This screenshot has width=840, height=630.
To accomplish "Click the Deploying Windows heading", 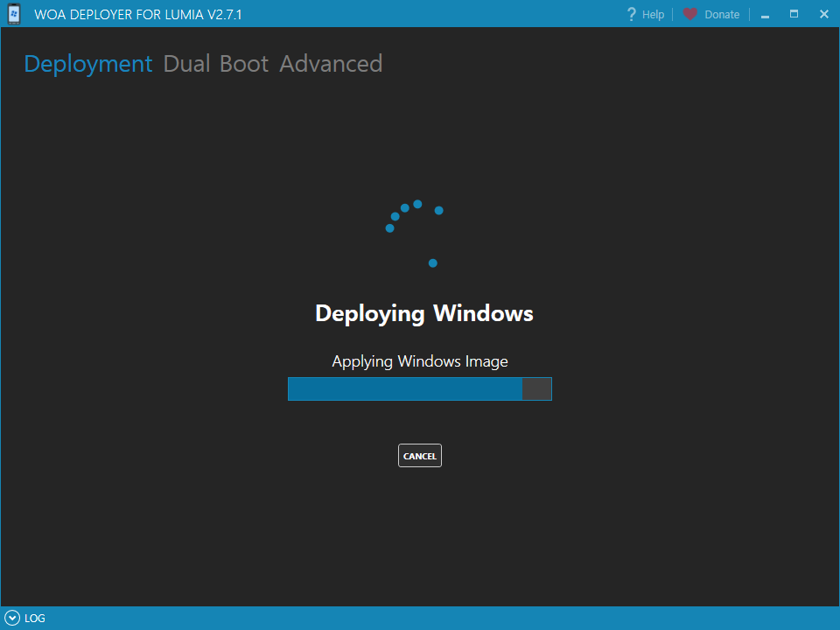I will click(424, 313).
